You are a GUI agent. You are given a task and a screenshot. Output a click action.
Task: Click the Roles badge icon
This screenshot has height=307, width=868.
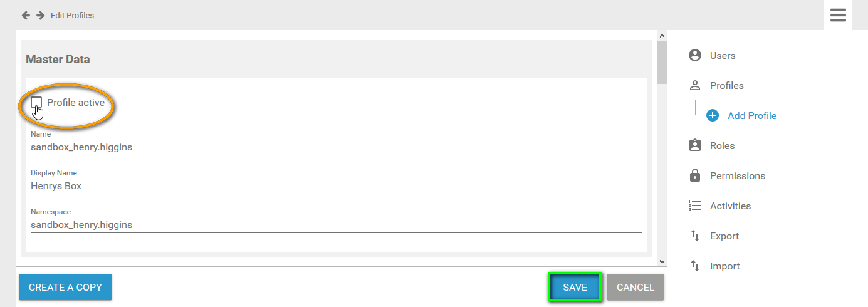tap(694, 145)
